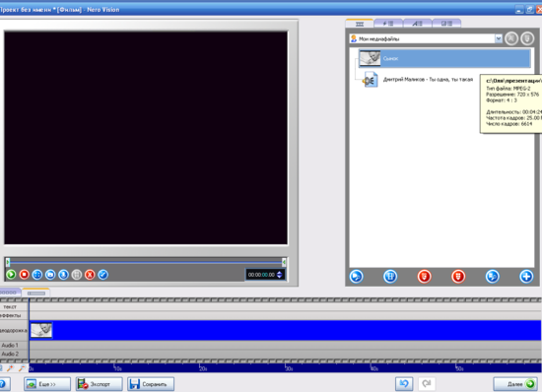Screen dimensions: 542x392
Task: Select the 'Сынок' video item in the media list
Action: [x=444, y=58]
